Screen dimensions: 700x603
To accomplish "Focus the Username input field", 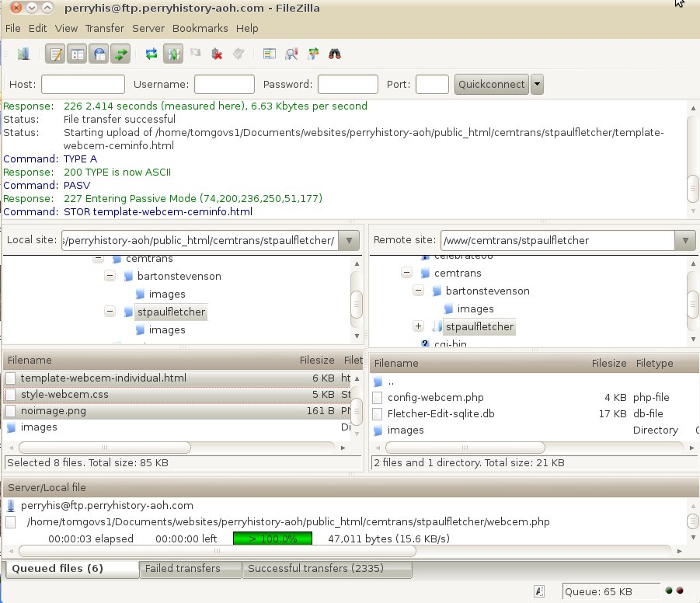I will (x=225, y=84).
